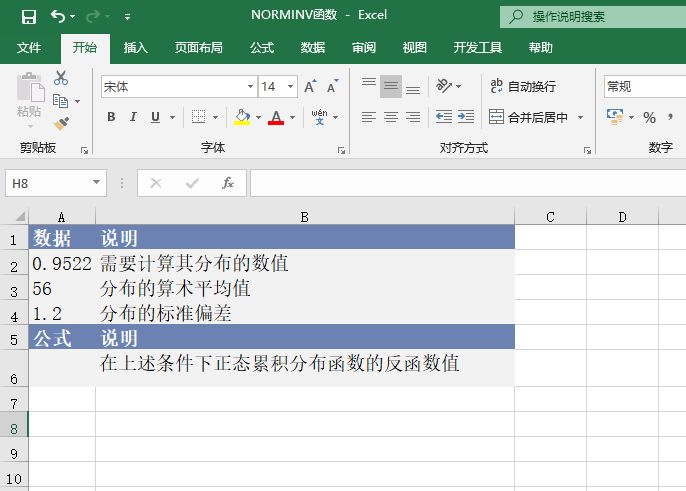686x491 pixels.
Task: Click the Increase Indent icon
Action: tap(465, 117)
